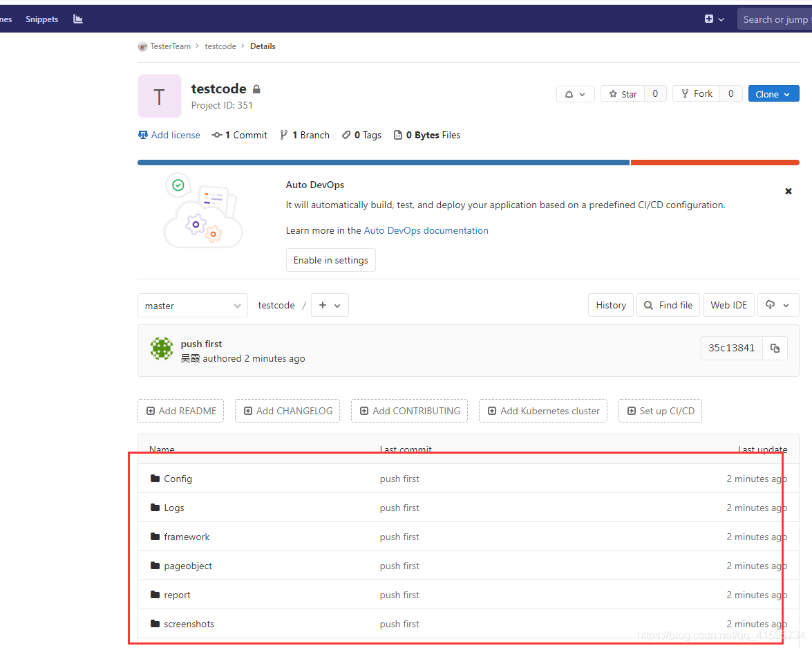Click Details breadcrumb item
812x648 pixels.
(x=263, y=46)
